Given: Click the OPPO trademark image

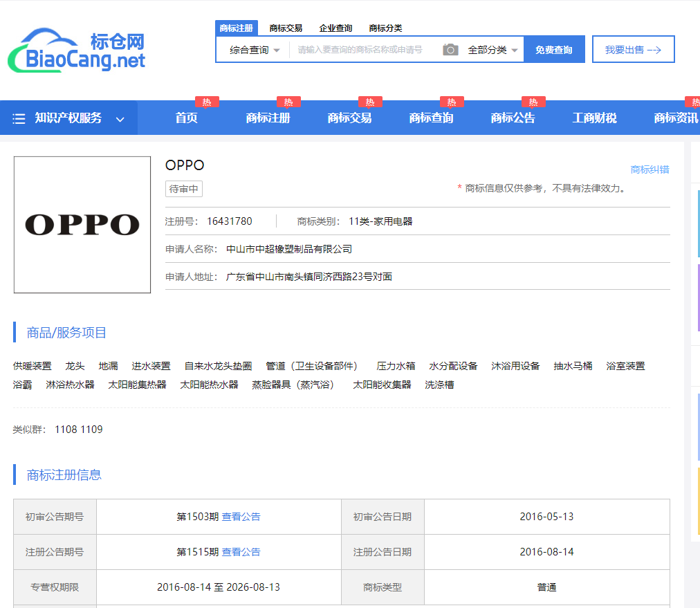Looking at the screenshot, I should click(82, 225).
